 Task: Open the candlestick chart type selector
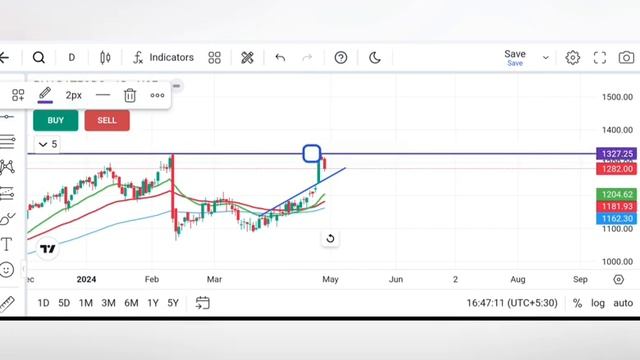click(x=105, y=58)
